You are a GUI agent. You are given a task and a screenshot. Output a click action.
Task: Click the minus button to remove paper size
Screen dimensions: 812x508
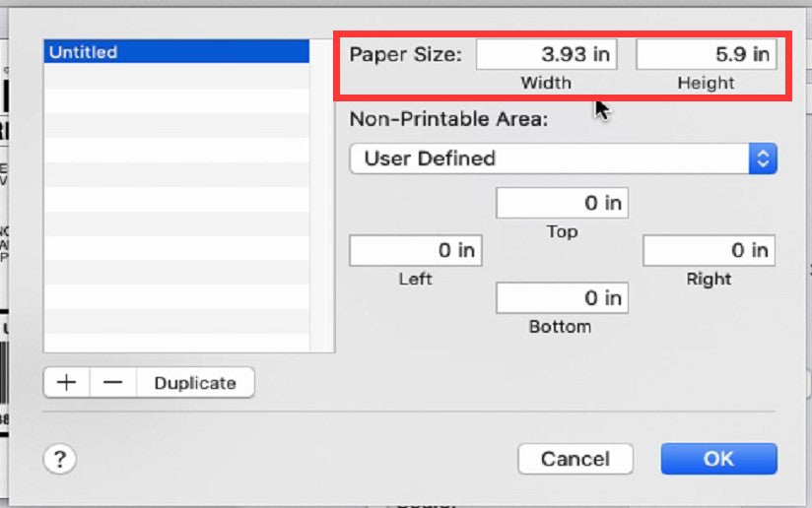113,383
